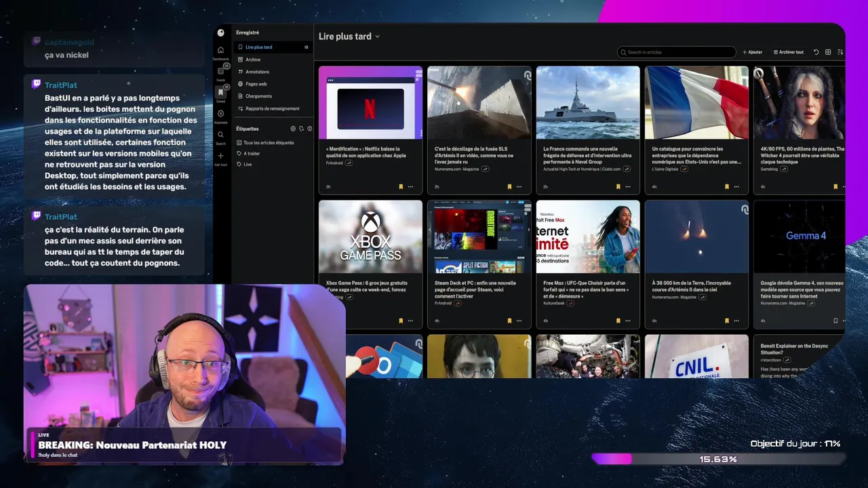Open the Witcher 4 article title
Viewport: 868px width, 488px height.
tap(802, 155)
